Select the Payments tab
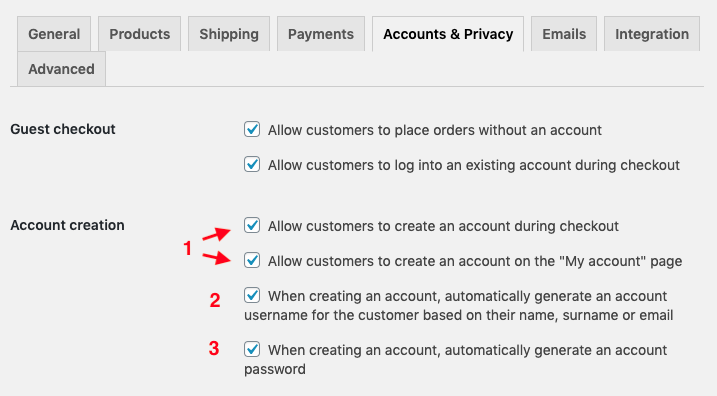This screenshot has width=717, height=396. [321, 34]
